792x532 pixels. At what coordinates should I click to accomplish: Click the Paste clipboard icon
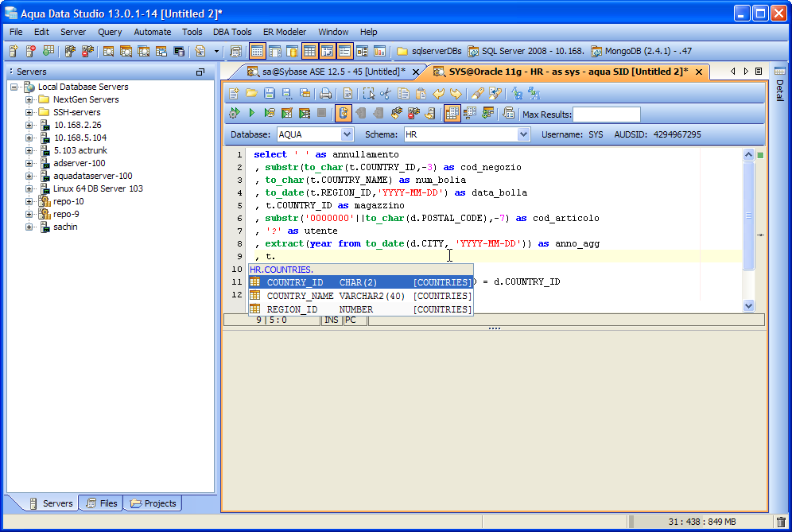pyautogui.click(x=421, y=93)
